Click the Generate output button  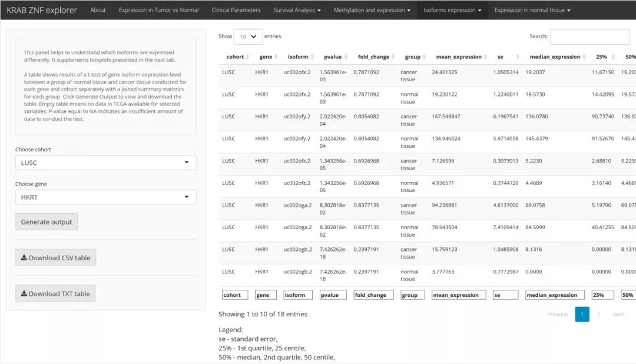coord(47,222)
